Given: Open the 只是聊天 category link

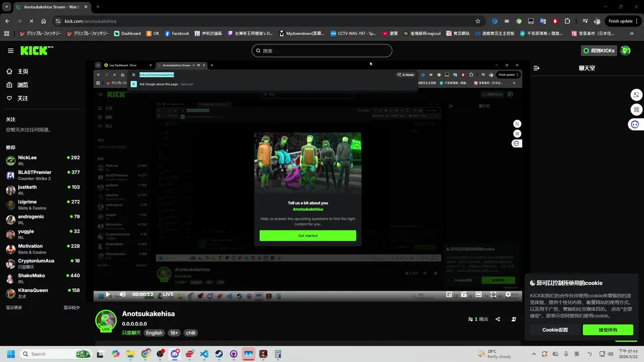Looking at the screenshot, I should [x=131, y=333].
